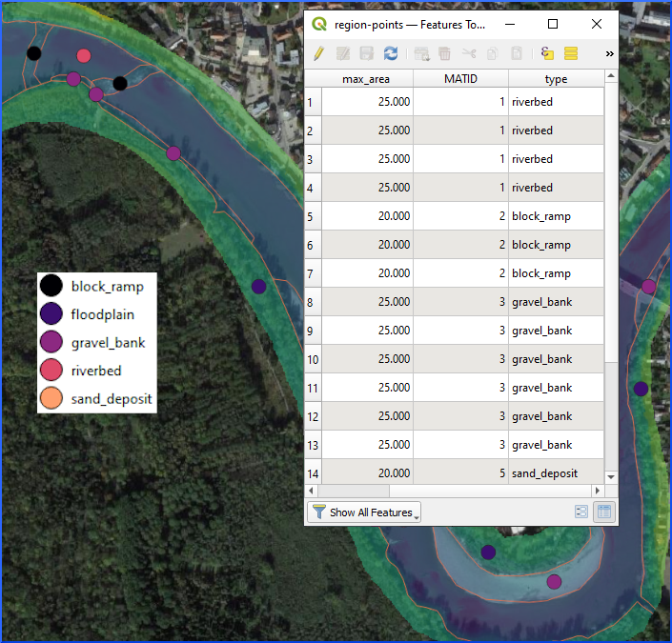672x643 pixels.
Task: Click the vertical scrollbar down arrow
Action: pyautogui.click(x=611, y=477)
